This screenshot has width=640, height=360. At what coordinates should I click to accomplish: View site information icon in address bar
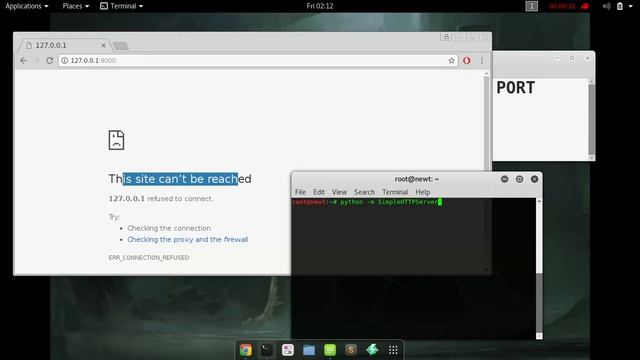pos(64,60)
